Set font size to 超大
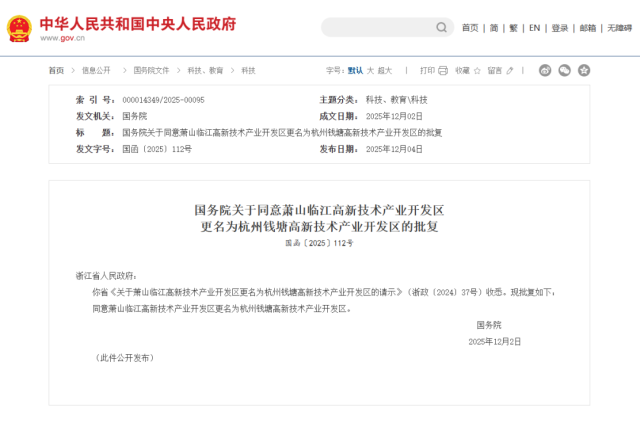 (386, 71)
